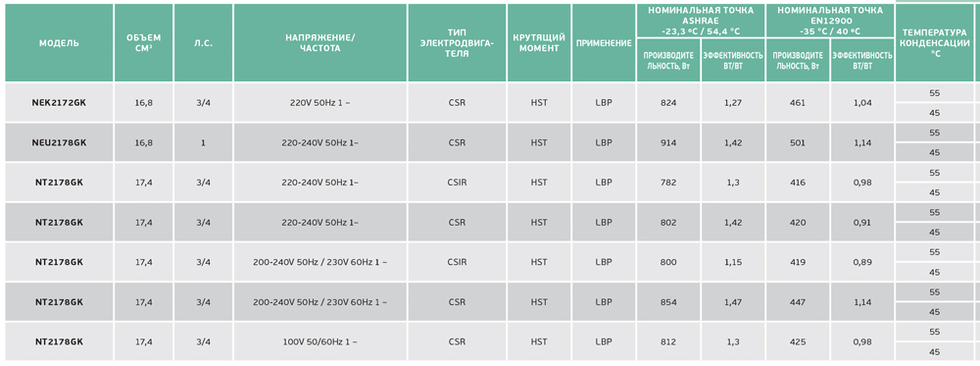Click the КРУТЯЩИЙ МОМЕНТ column header
This screenshot has width=980, height=366.
coord(539,43)
